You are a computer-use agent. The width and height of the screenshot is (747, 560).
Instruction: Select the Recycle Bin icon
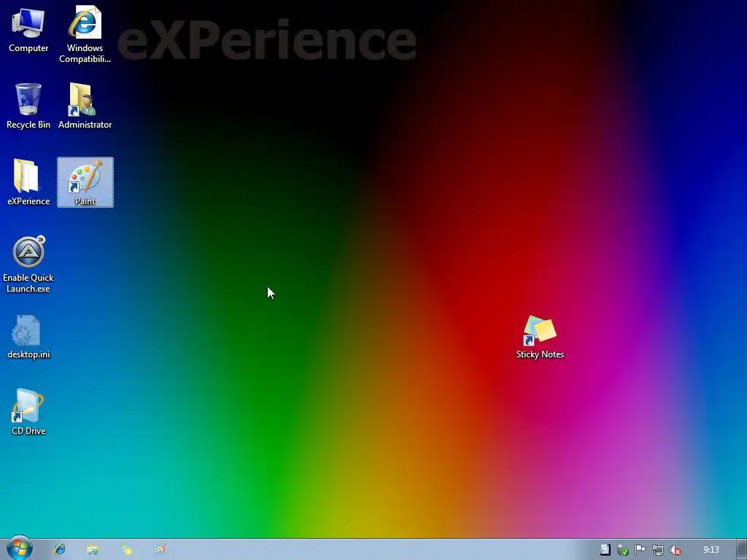(x=28, y=106)
